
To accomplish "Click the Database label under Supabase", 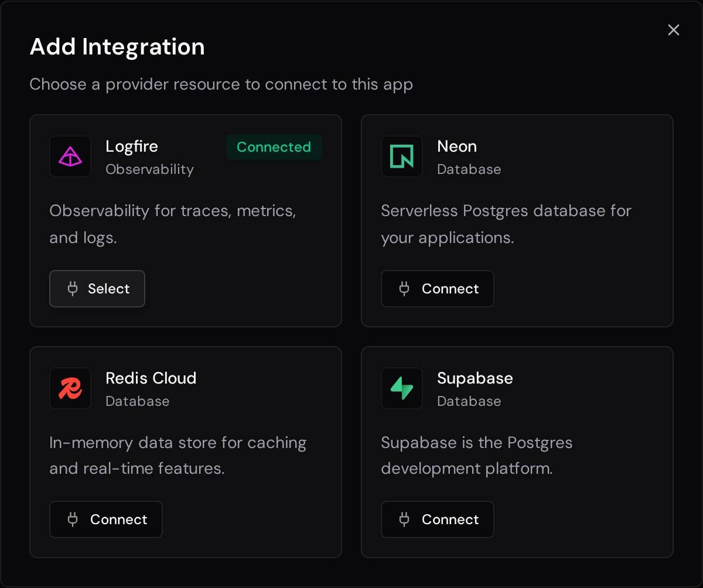I will tap(469, 401).
